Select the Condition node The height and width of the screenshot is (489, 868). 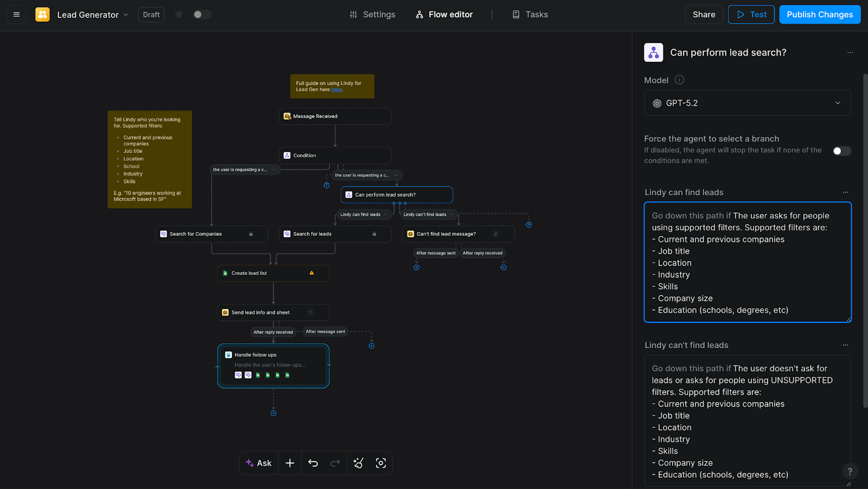[x=335, y=156]
